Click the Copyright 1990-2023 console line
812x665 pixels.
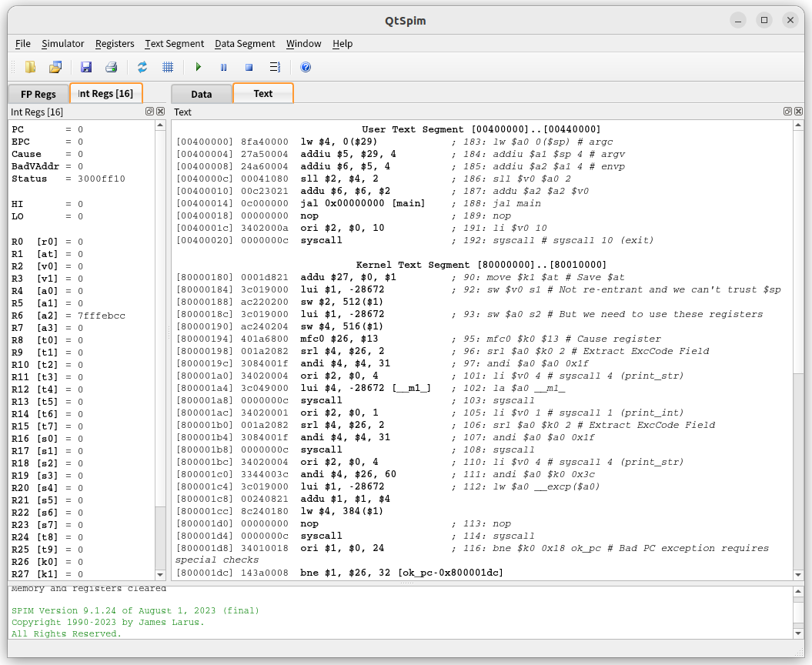[108, 622]
